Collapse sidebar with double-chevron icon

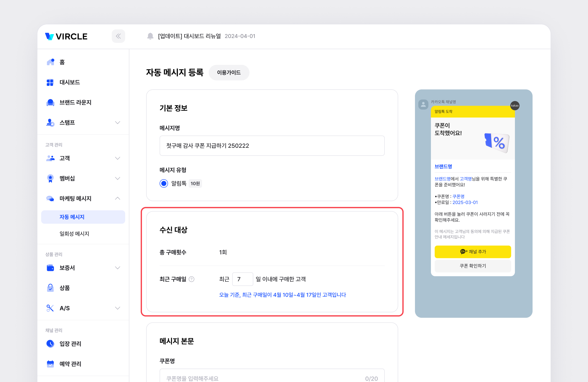(118, 36)
